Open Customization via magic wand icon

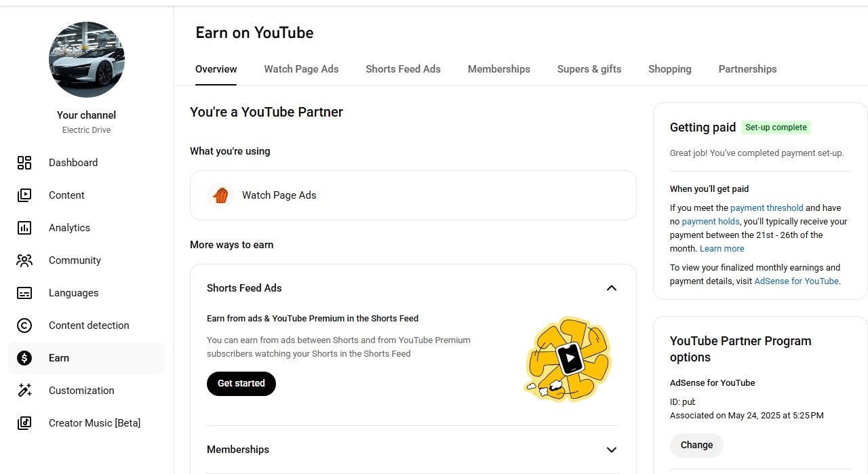24,391
